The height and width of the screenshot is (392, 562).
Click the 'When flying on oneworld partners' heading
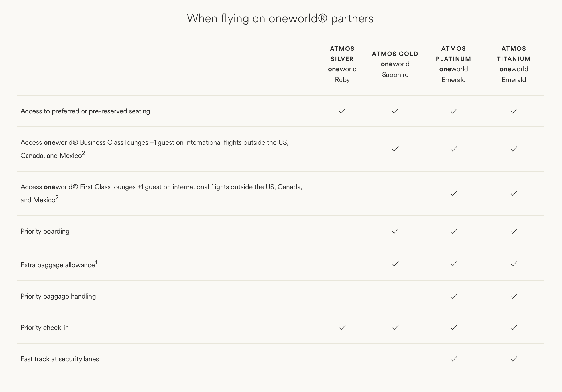(280, 18)
